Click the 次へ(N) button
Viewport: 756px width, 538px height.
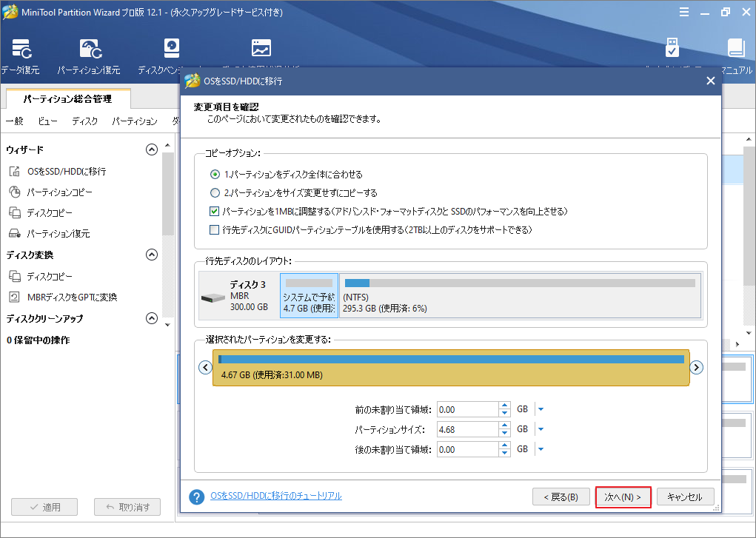coord(622,497)
